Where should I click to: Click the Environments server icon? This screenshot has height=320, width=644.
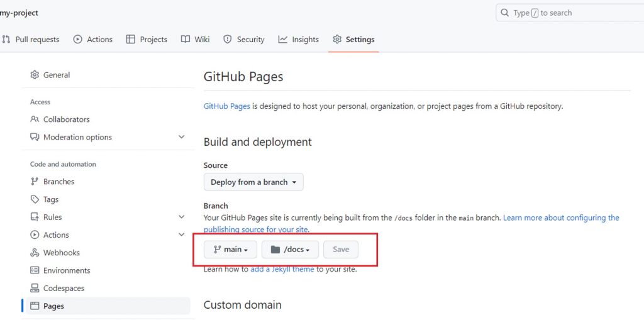click(35, 270)
